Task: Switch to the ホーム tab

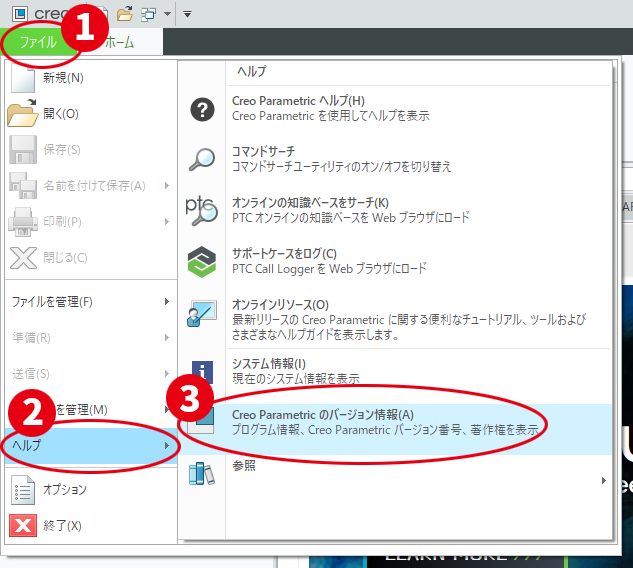Action: (119, 42)
